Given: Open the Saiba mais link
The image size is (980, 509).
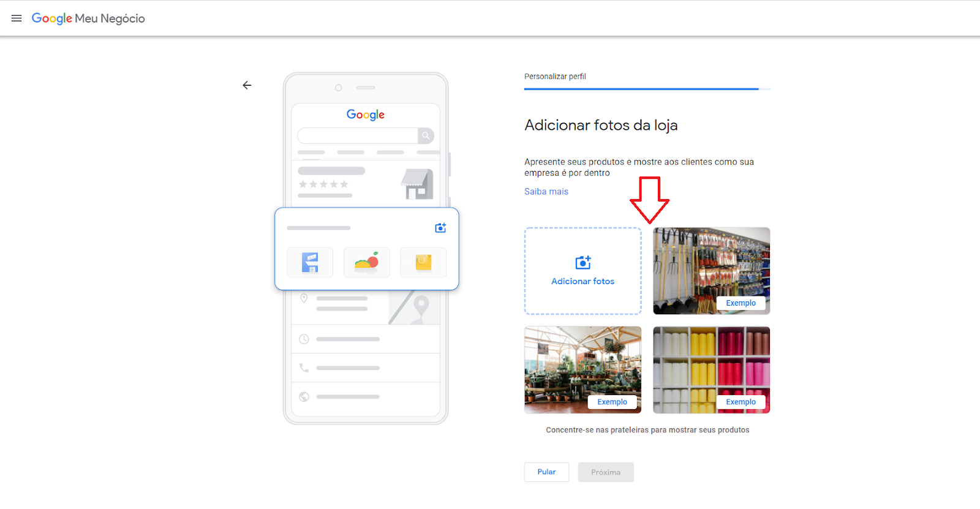Looking at the screenshot, I should [x=546, y=192].
